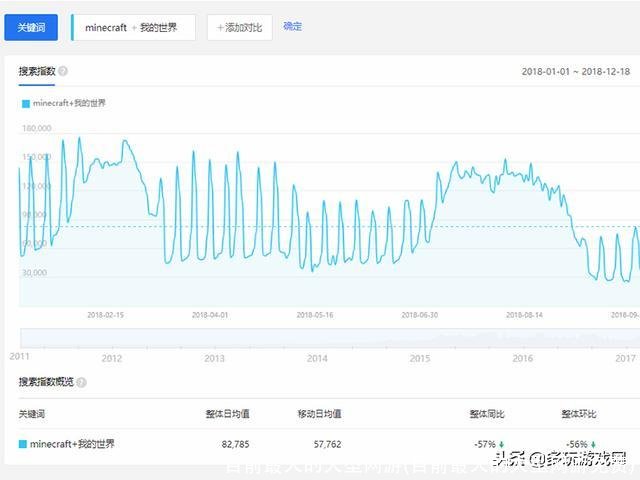Select year 2014 on the timeline
Viewport: 640px width, 480px height.
click(317, 357)
